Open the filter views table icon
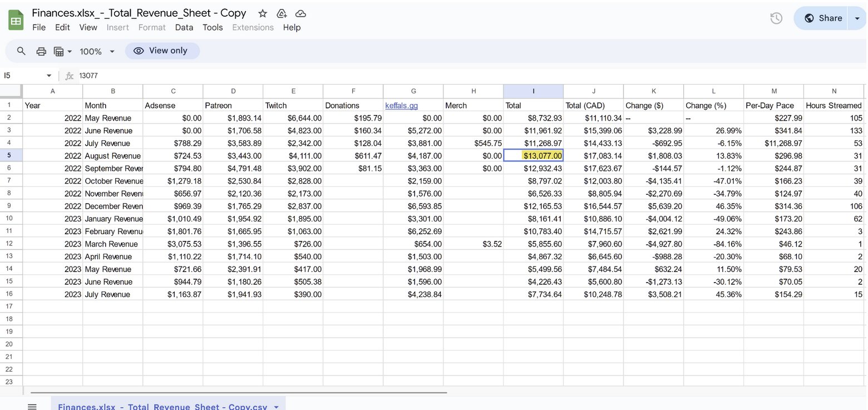This screenshot has height=410, width=868. pyautogui.click(x=58, y=51)
